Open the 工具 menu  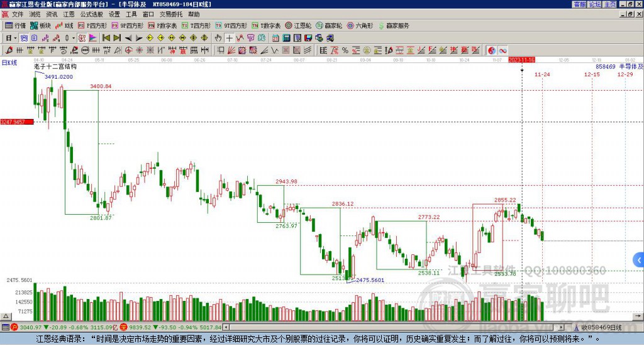(131, 14)
